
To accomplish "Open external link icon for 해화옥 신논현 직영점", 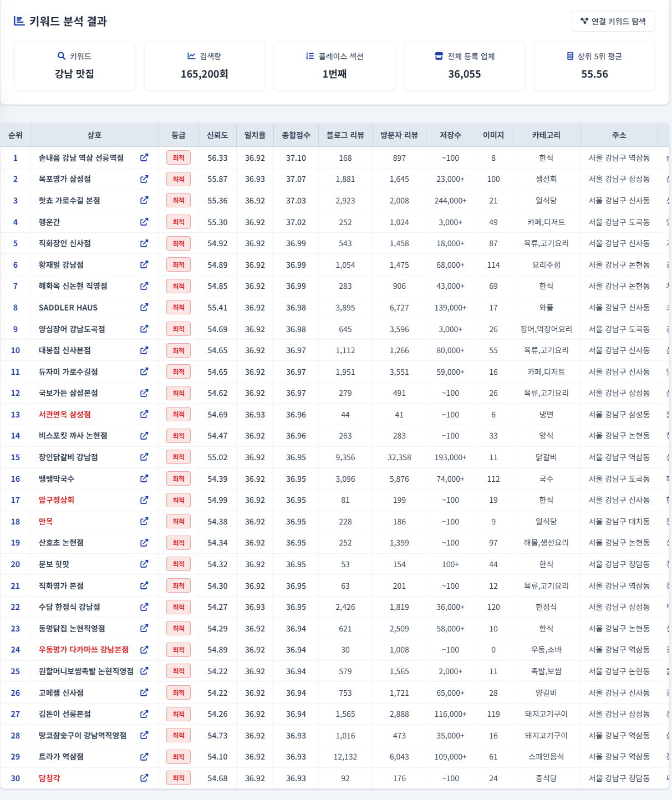I will coord(144,286).
